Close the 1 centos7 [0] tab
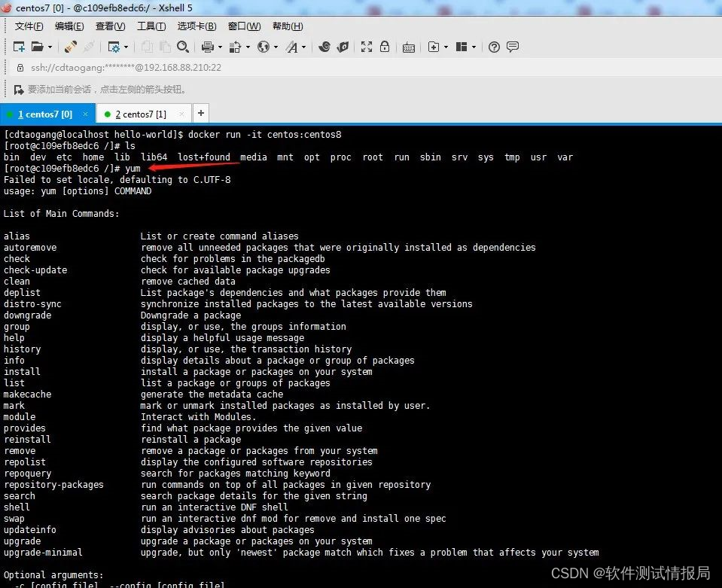722x588 pixels. pyautogui.click(x=85, y=114)
